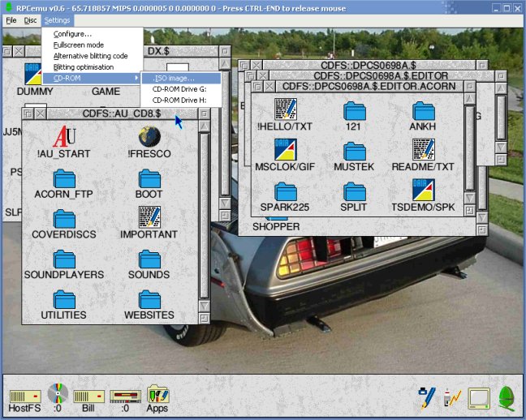This screenshot has width=526, height=420.
Task: Click the acorn Task Manager icon
Action: point(507,397)
